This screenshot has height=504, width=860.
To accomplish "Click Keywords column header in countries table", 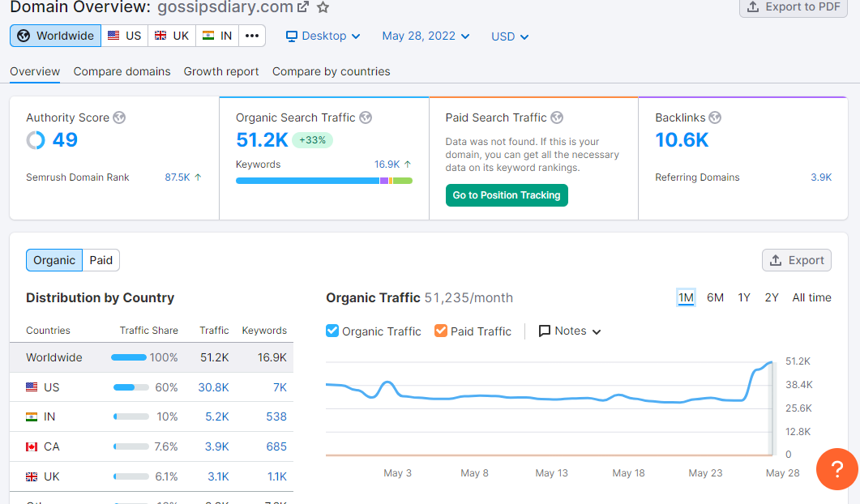I will click(x=264, y=331).
